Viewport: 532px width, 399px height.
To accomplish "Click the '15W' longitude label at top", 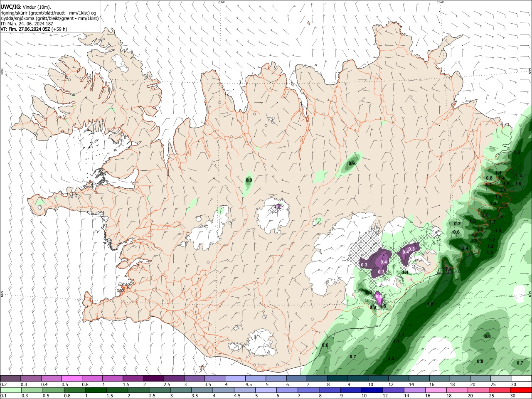I will 440,2.
